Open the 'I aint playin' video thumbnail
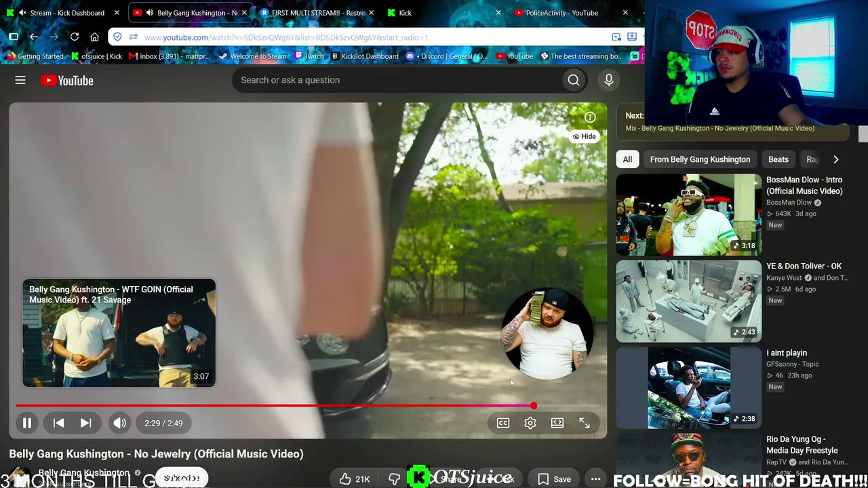This screenshot has height=488, width=868. coord(689,388)
